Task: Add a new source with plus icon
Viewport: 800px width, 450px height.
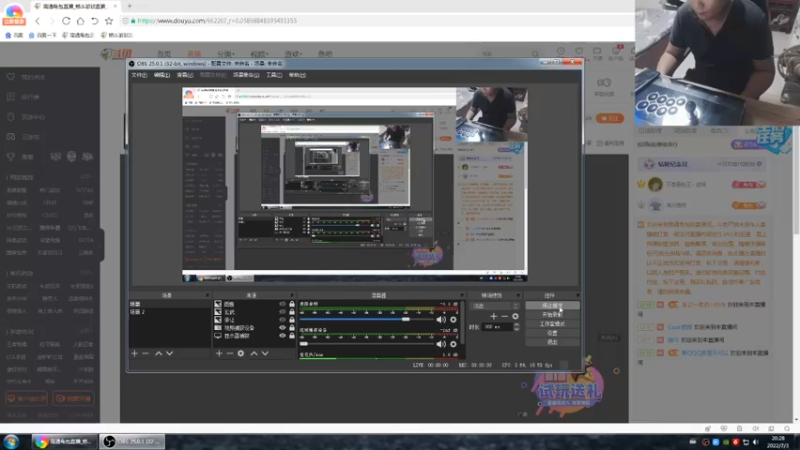Action: click(x=219, y=353)
